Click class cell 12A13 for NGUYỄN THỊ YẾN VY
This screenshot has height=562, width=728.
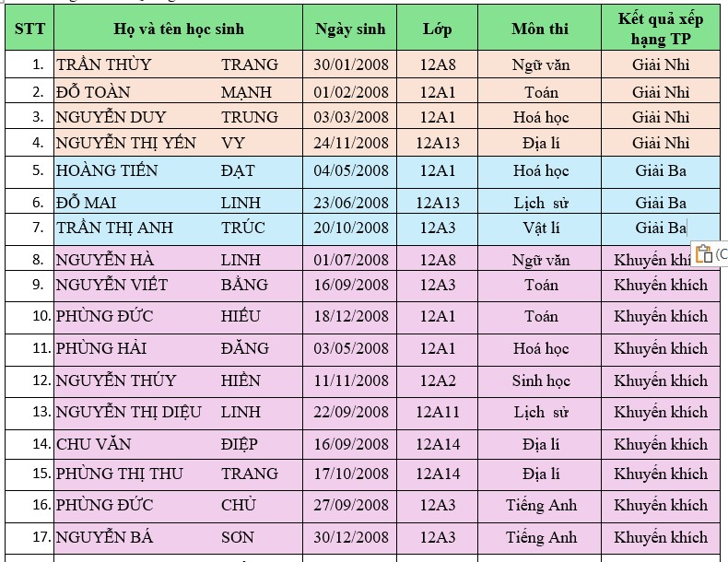(437, 143)
